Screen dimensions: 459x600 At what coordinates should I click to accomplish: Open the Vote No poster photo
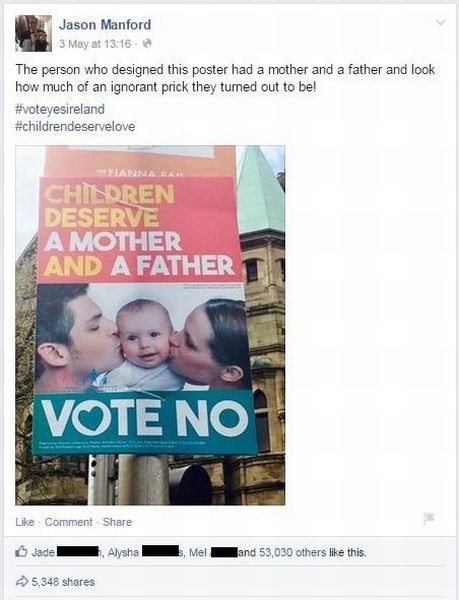[x=150, y=325]
